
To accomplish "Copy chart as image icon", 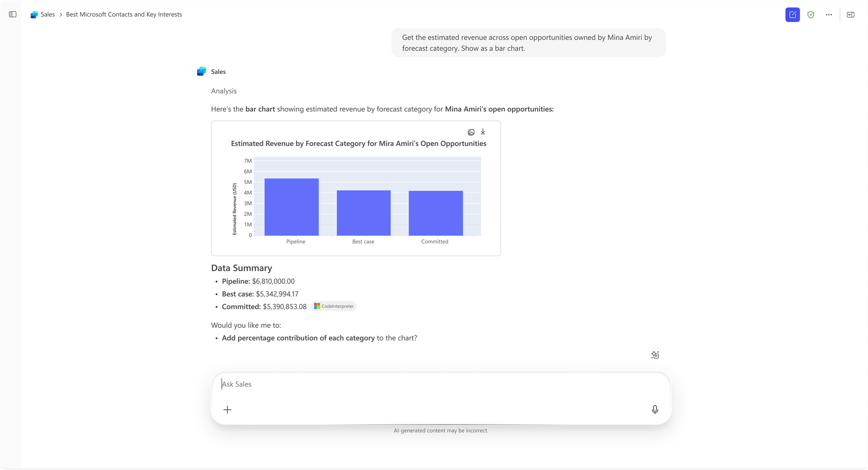I will [471, 132].
